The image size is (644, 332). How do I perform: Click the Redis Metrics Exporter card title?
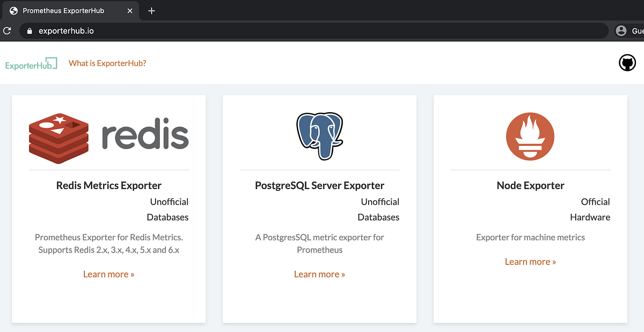tap(108, 185)
